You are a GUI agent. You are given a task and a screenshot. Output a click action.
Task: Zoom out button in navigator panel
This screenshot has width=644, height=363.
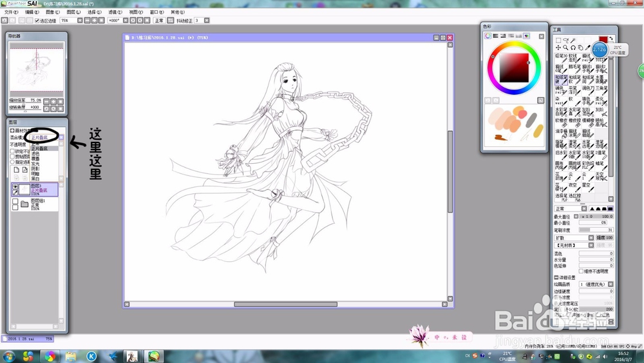coord(46,101)
